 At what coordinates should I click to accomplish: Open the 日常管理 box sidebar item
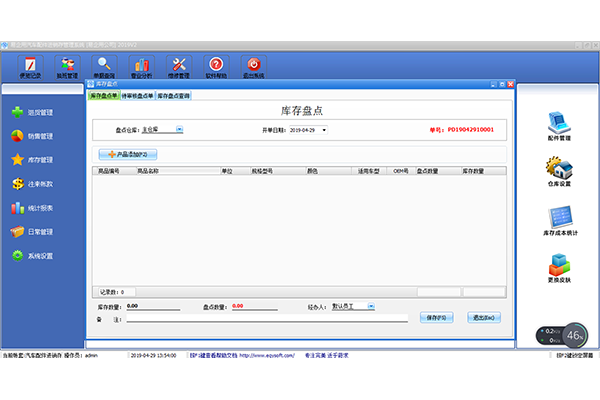[32, 232]
